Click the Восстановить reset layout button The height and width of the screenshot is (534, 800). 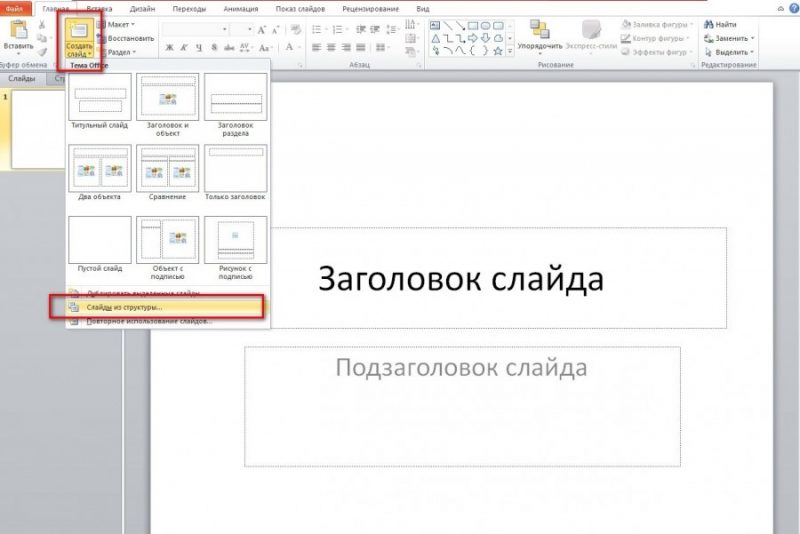pos(130,38)
